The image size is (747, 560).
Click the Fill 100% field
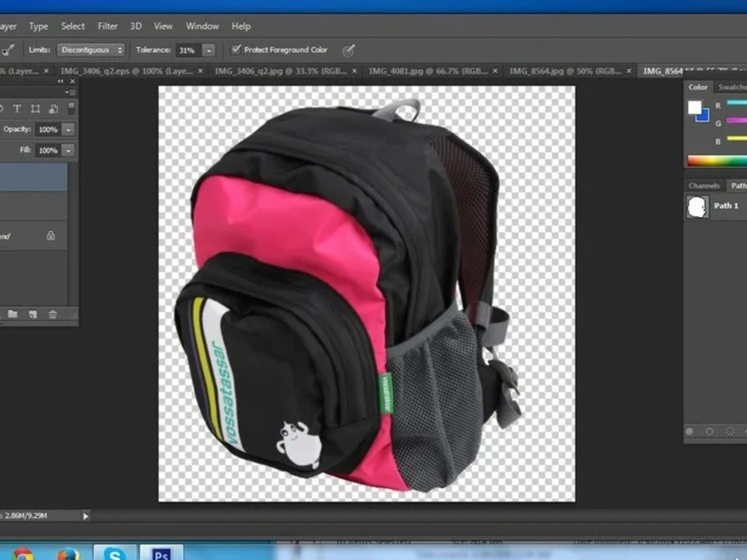click(x=48, y=151)
